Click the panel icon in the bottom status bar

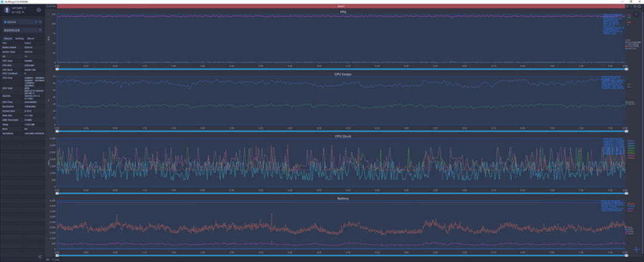48,260
